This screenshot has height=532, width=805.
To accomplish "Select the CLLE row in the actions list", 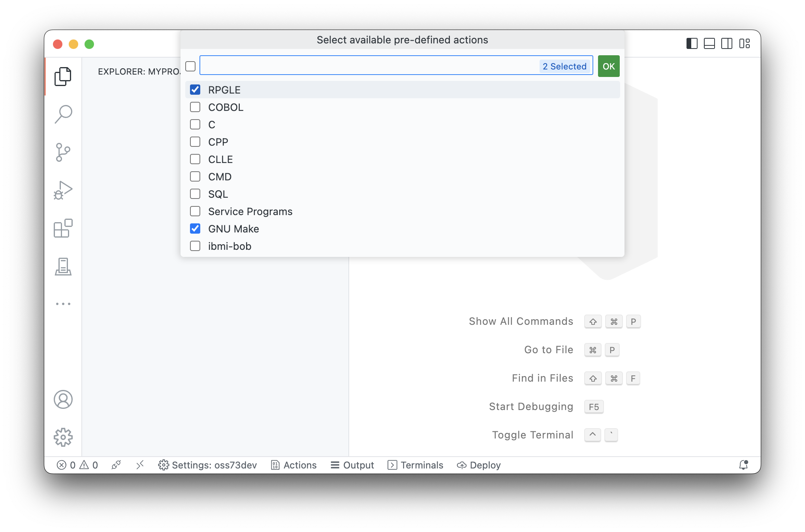I will [x=220, y=159].
